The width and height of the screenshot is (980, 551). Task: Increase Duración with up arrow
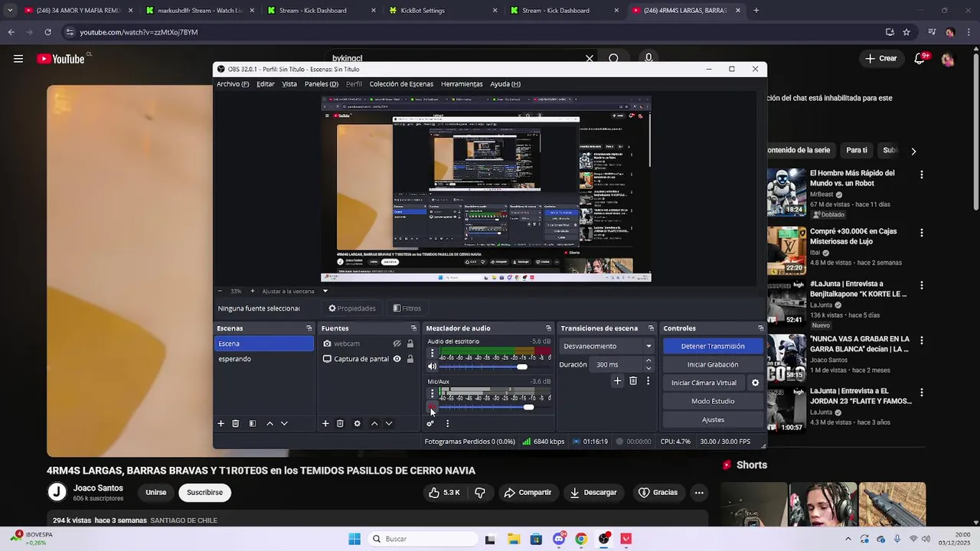click(x=648, y=360)
